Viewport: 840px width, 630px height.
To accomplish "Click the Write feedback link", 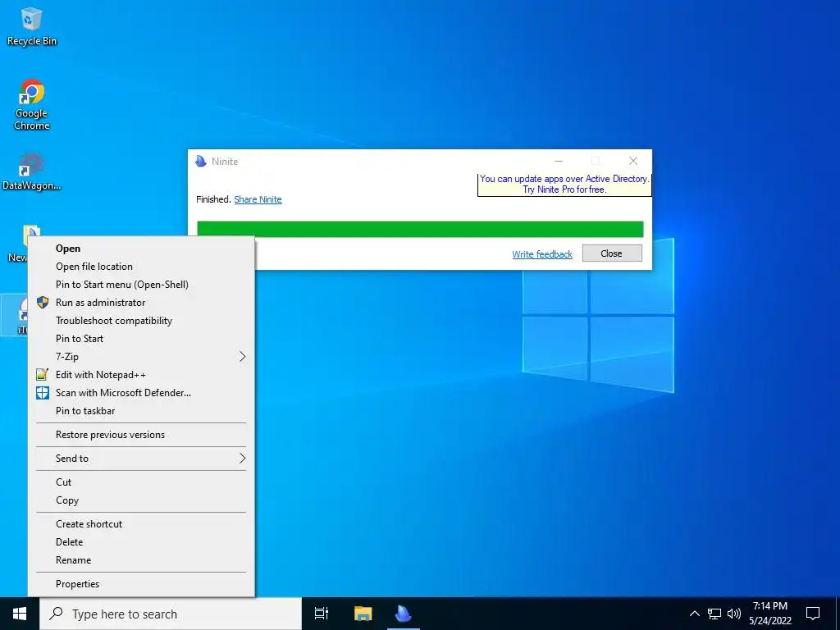I will click(x=542, y=254).
